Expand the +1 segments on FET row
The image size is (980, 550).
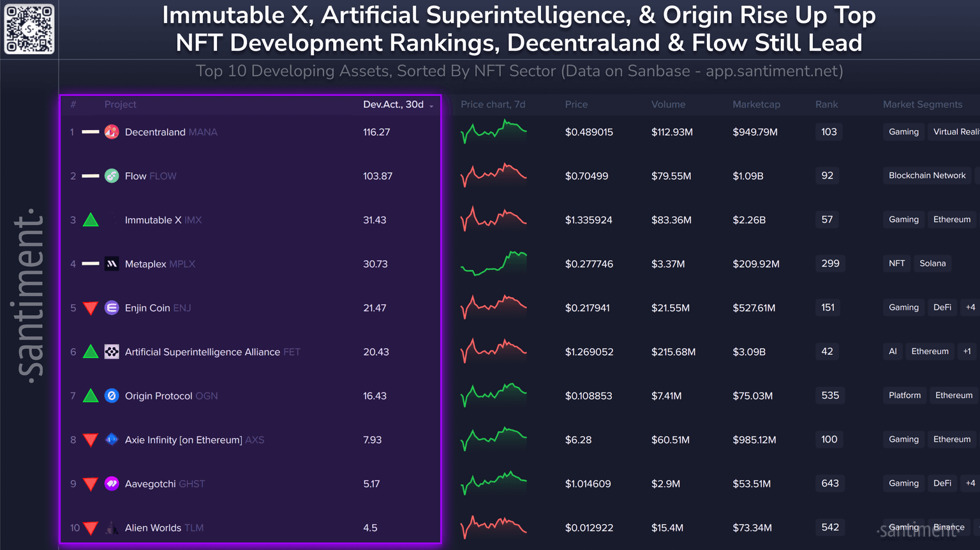(967, 352)
